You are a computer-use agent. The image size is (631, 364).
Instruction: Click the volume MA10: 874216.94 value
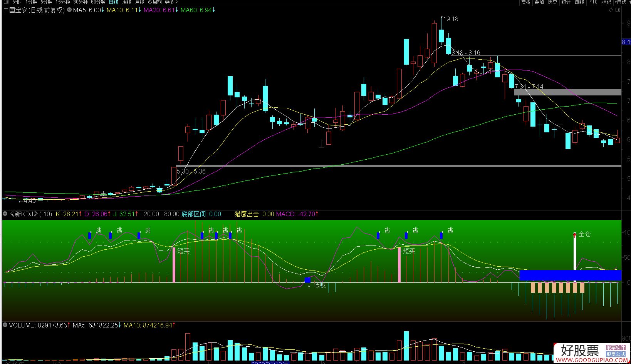coord(149,325)
